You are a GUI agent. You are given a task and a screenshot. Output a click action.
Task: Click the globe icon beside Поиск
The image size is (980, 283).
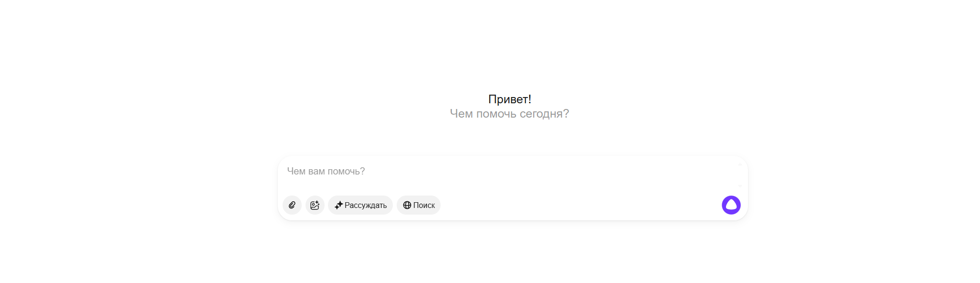click(407, 205)
